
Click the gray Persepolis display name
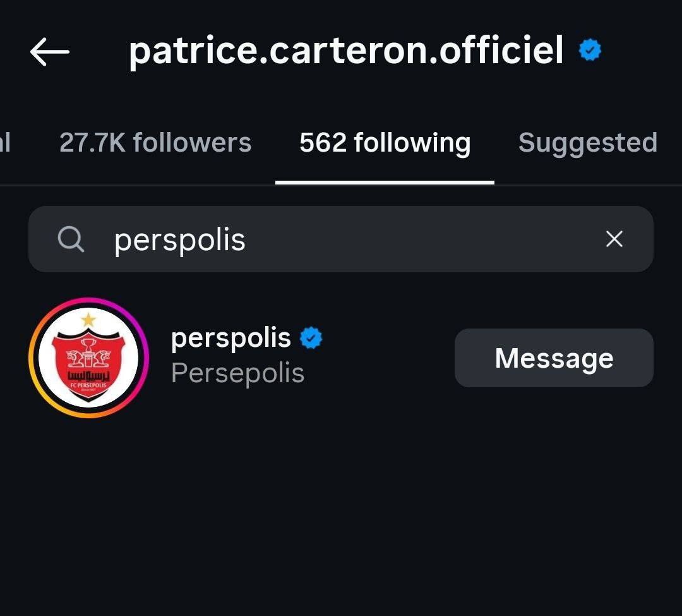(x=237, y=373)
